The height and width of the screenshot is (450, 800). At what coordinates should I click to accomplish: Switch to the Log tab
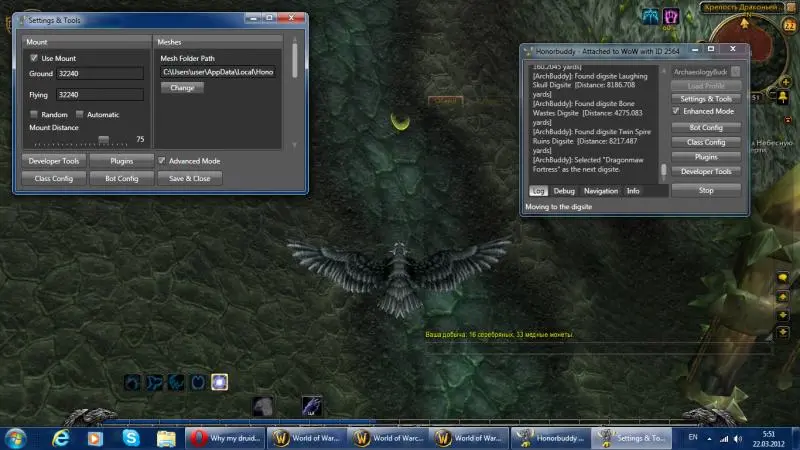538,191
